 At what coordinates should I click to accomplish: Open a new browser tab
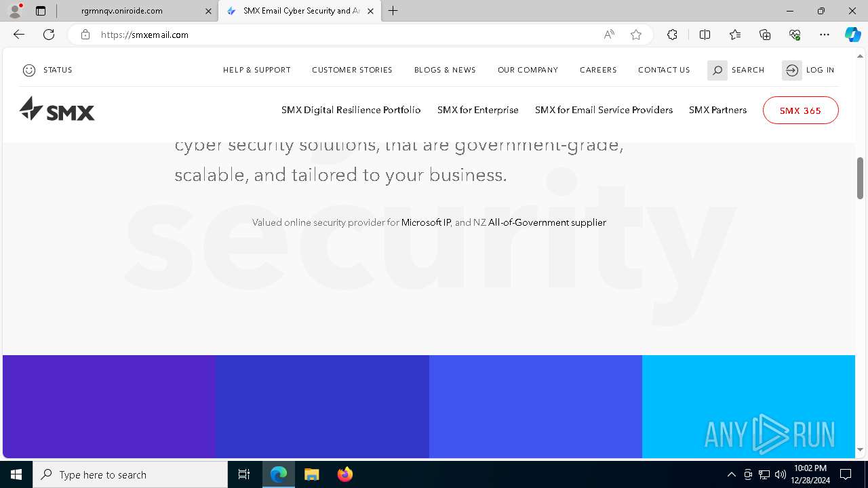point(393,11)
